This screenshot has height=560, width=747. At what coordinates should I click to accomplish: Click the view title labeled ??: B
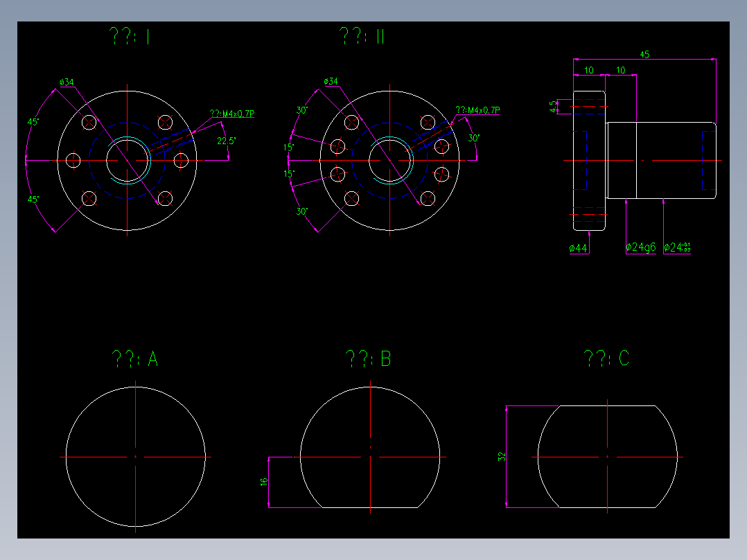[x=369, y=358]
